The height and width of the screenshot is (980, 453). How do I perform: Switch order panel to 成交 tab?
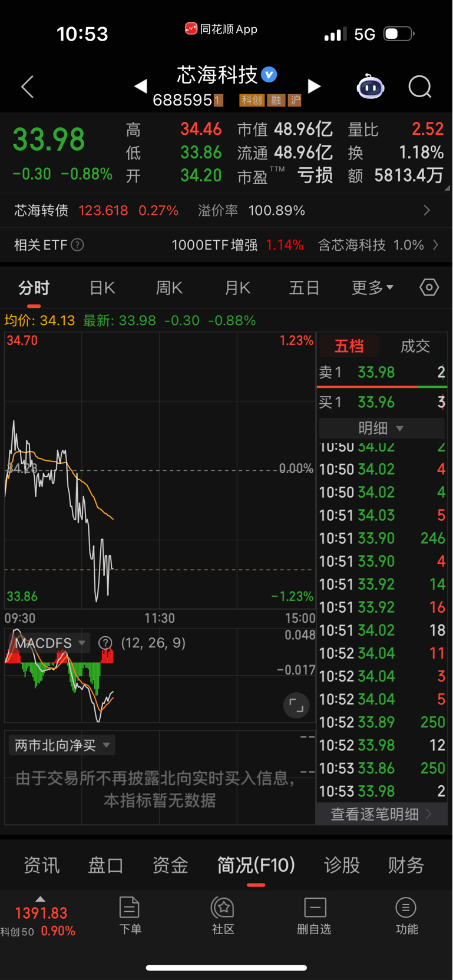pos(415,346)
